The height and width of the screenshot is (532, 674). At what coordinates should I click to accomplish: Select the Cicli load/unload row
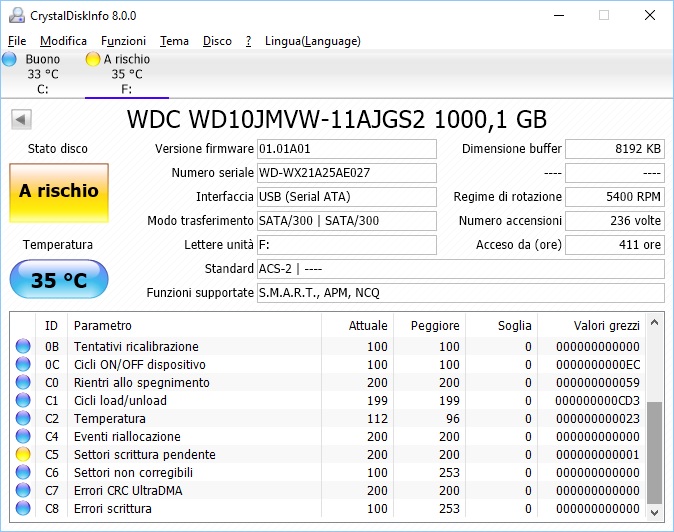pyautogui.click(x=328, y=401)
